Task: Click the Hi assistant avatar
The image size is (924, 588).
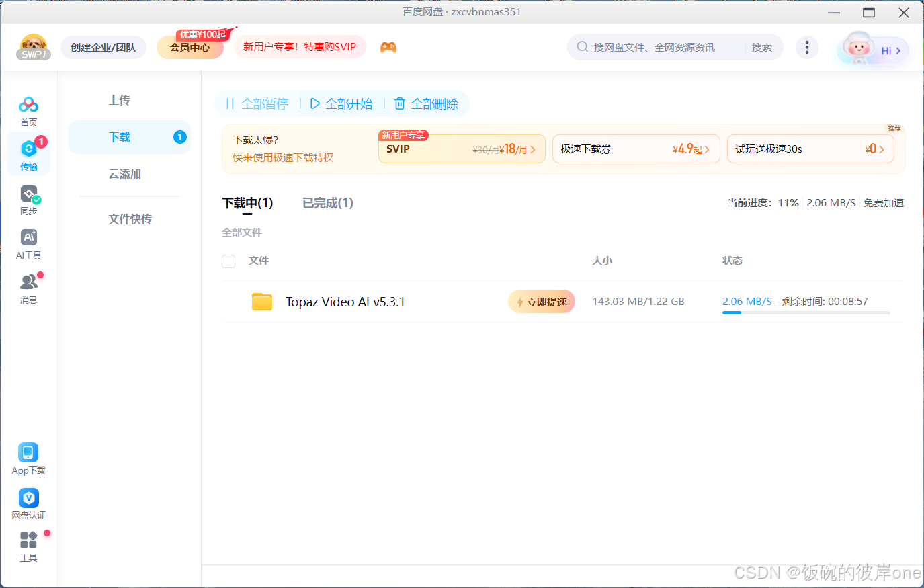Action: click(857, 48)
